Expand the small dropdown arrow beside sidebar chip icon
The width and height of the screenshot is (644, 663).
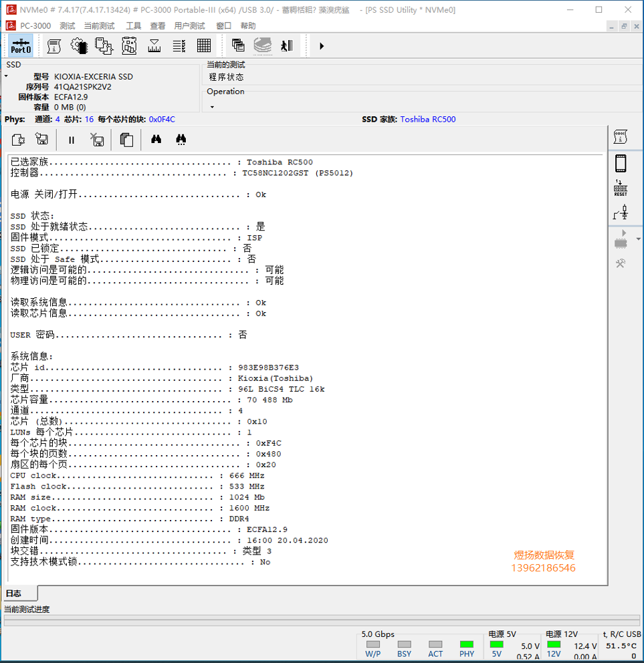tap(638, 239)
